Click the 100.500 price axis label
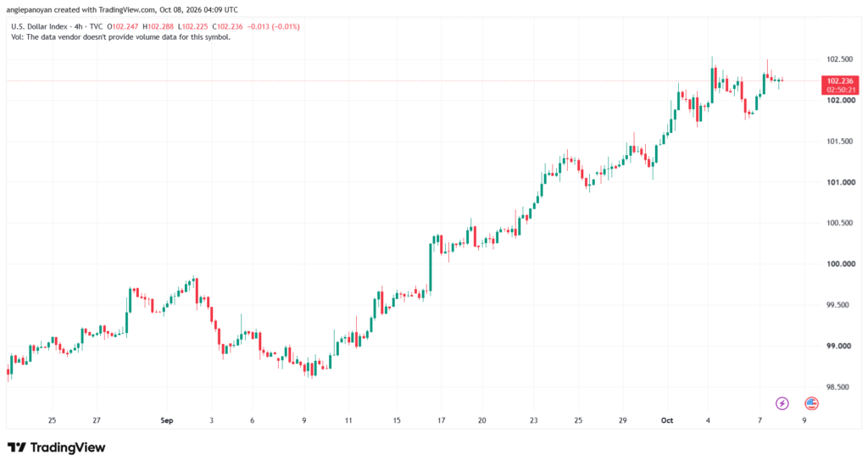Viewport: 868px width, 466px height. coord(840,223)
